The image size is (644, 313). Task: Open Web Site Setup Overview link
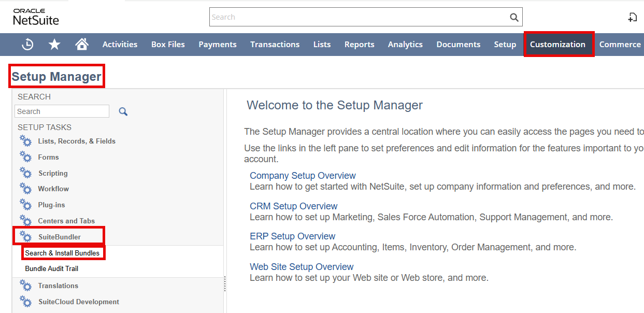[302, 267]
